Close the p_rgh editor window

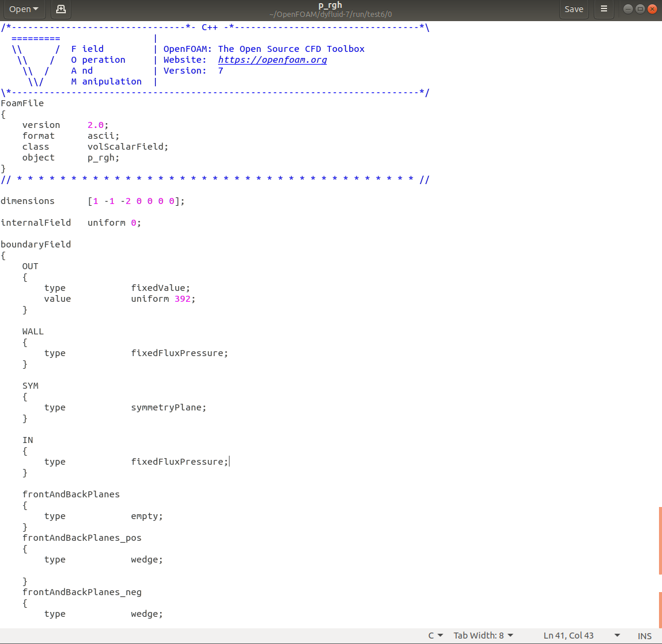coord(652,9)
